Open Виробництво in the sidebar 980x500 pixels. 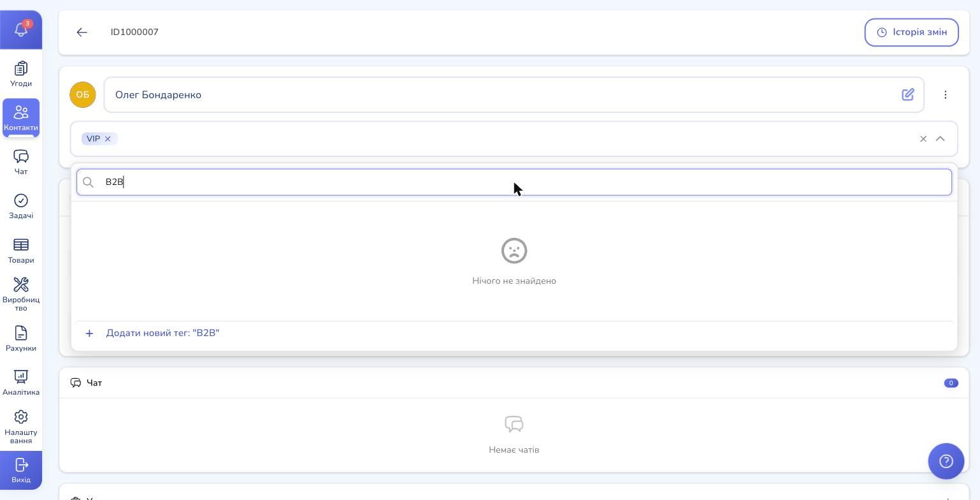tap(21, 294)
